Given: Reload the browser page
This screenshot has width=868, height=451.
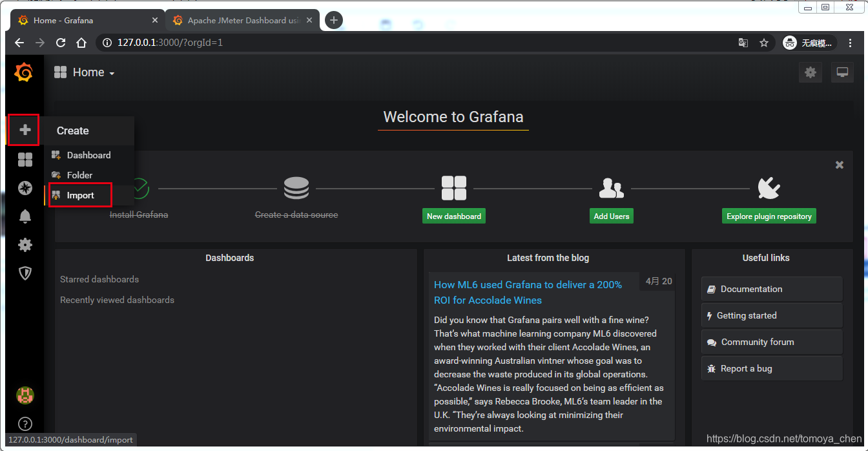Looking at the screenshot, I should 61,43.
